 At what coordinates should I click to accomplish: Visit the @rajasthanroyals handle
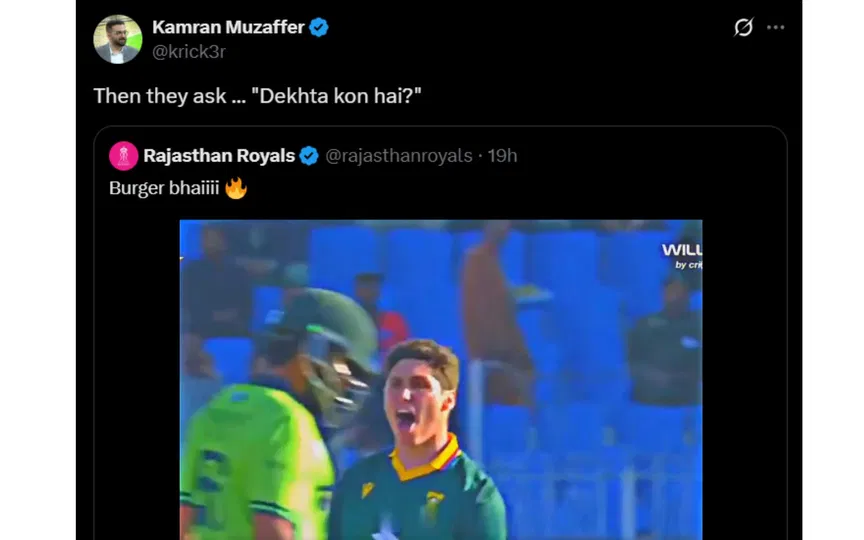pyautogui.click(x=399, y=155)
